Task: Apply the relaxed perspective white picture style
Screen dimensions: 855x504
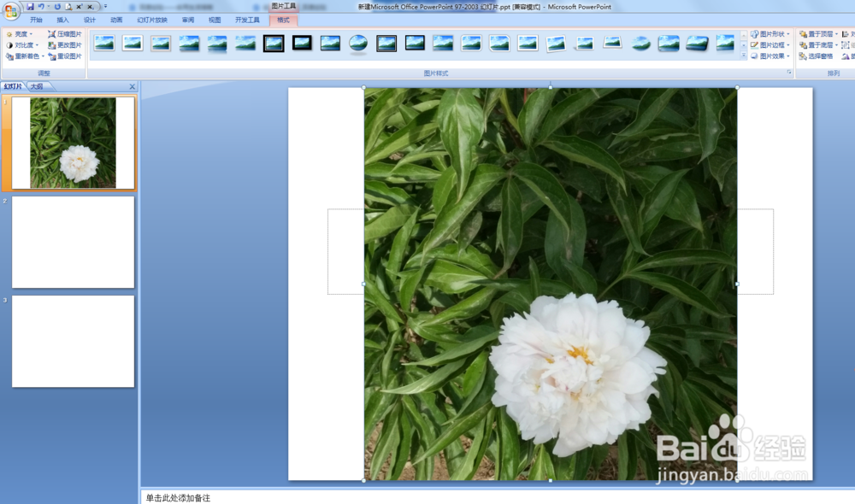Action: tap(613, 43)
